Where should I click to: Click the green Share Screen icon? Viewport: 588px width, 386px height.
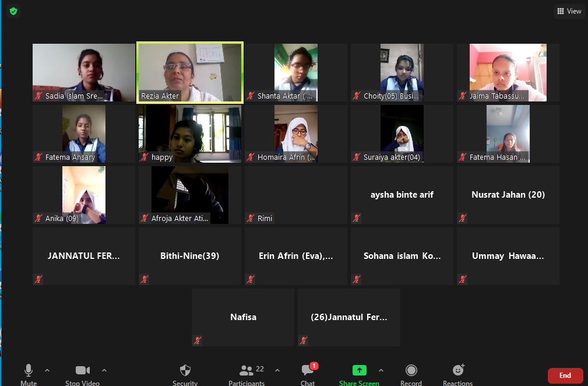(x=359, y=370)
